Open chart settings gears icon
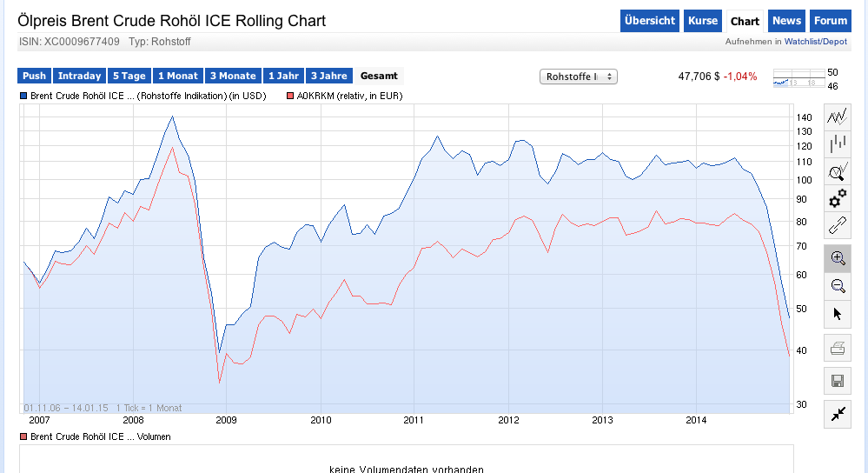868x473 pixels. (x=838, y=198)
